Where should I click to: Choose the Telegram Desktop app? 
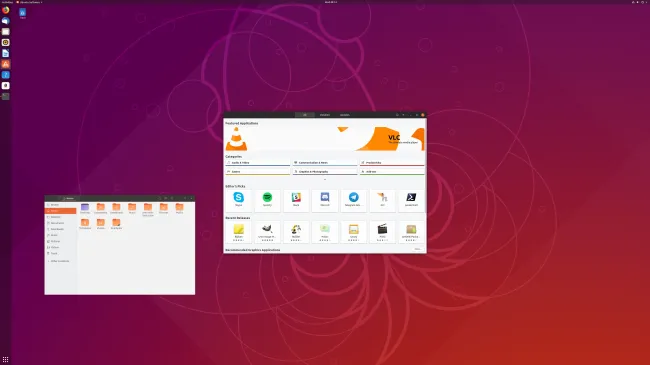354,200
